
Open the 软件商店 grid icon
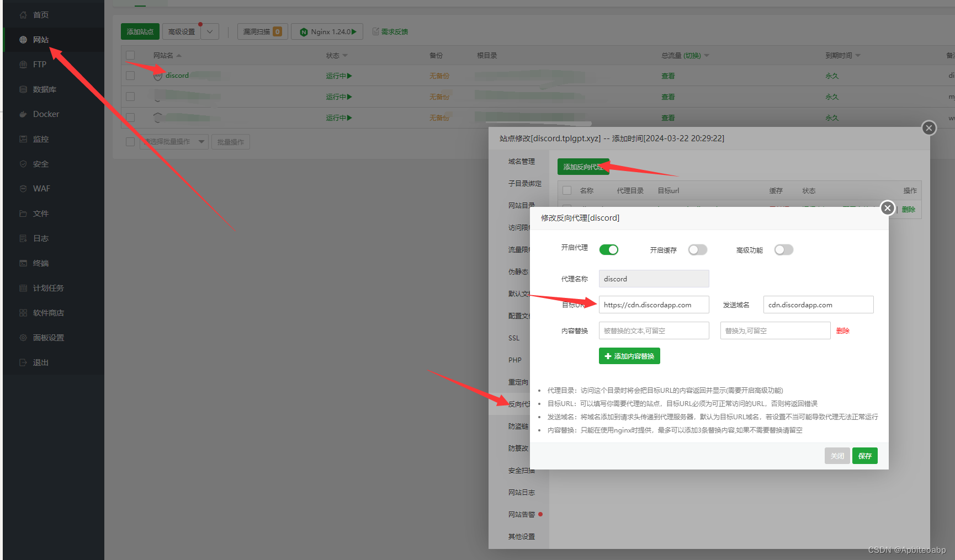23,313
